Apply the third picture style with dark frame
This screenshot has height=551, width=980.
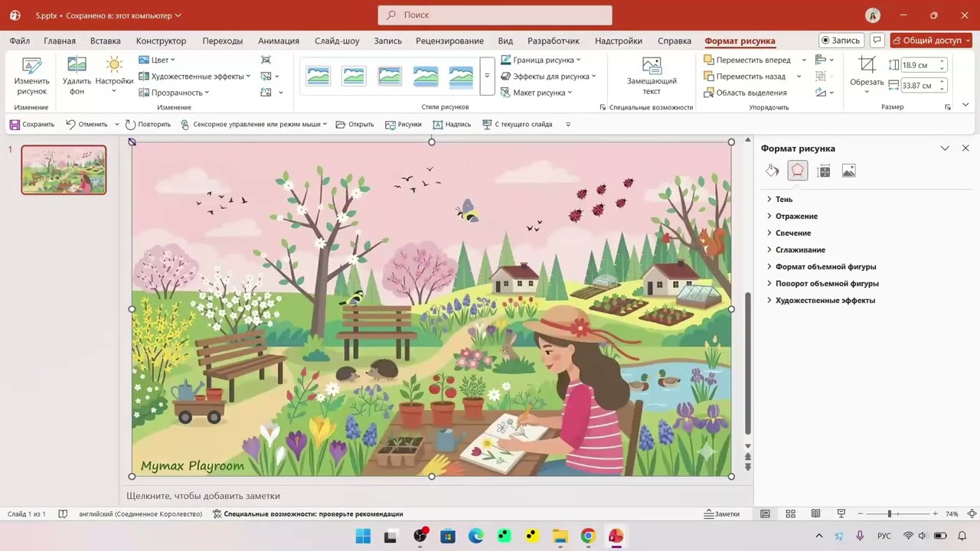[x=390, y=76]
